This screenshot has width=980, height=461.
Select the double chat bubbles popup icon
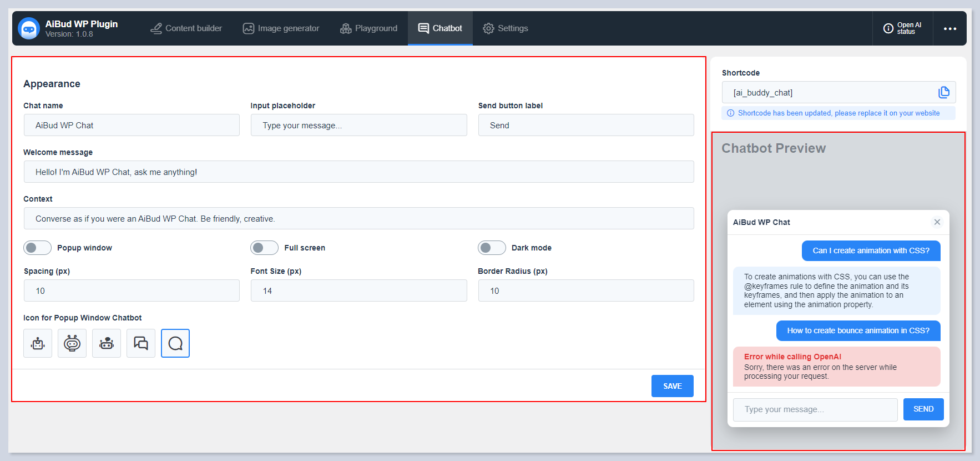pyautogui.click(x=141, y=343)
